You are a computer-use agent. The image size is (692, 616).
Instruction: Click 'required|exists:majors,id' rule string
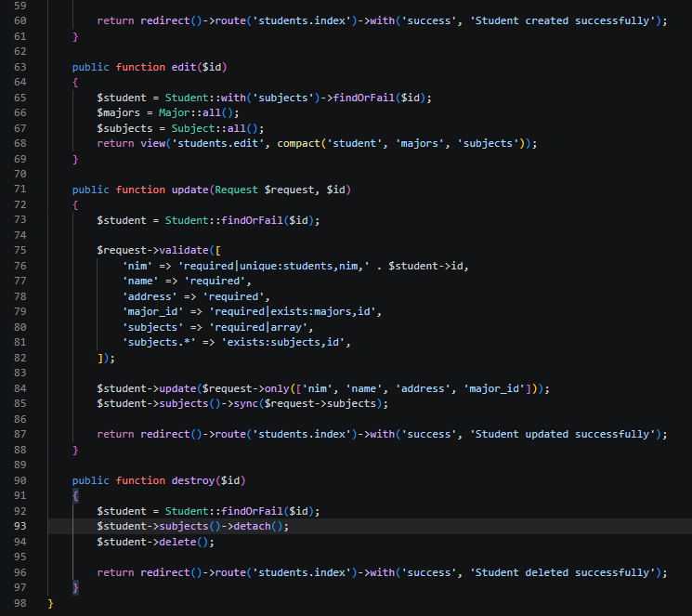pyautogui.click(x=293, y=312)
